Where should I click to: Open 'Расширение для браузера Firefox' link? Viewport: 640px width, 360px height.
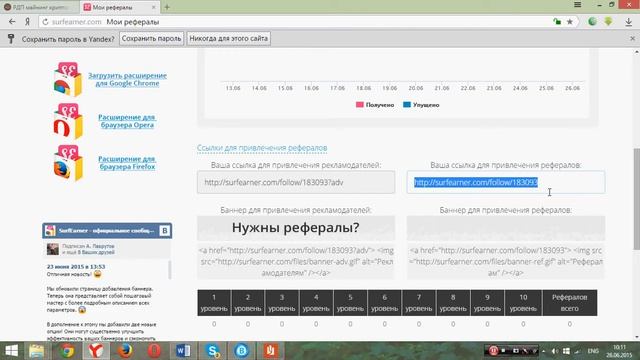click(x=127, y=162)
